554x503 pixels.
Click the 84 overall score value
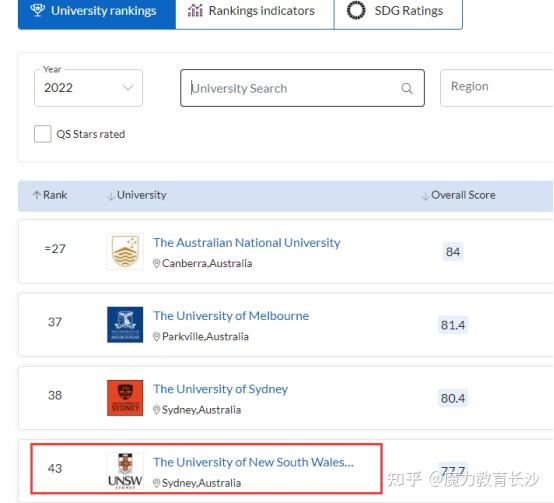click(x=453, y=252)
